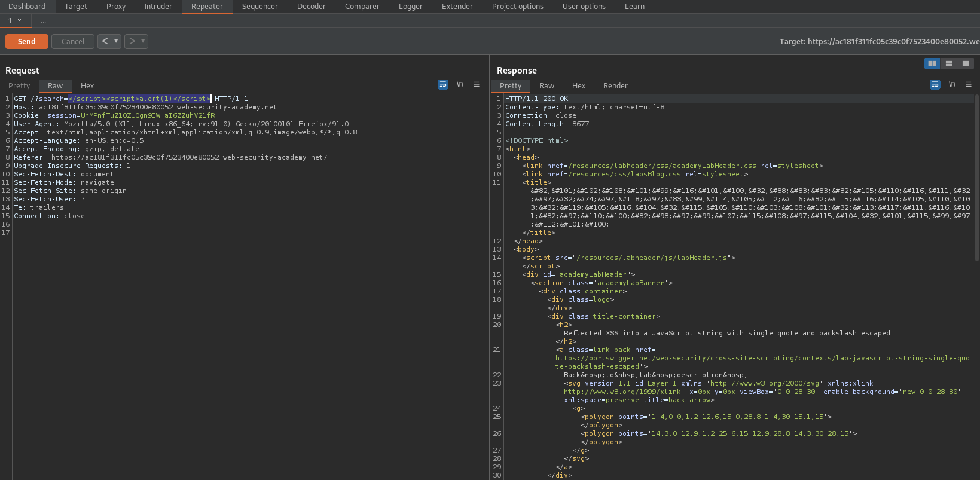Select top-bottom split layout icon

click(x=948, y=63)
